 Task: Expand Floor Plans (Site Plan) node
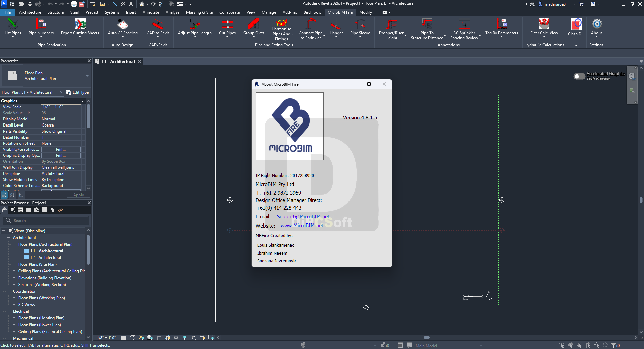(x=14, y=264)
